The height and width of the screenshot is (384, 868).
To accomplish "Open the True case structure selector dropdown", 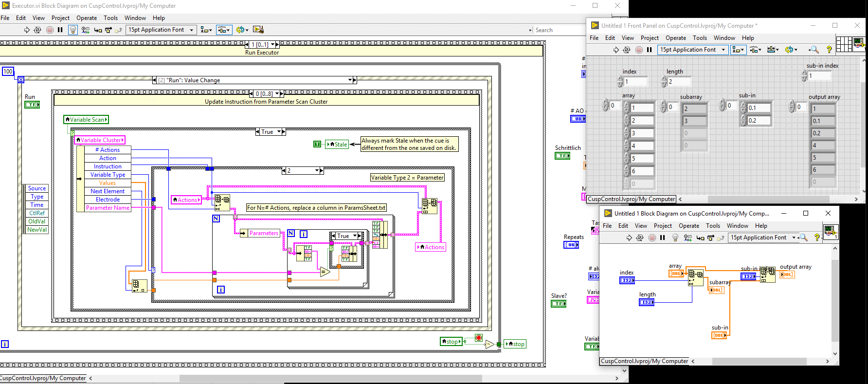I will (279, 132).
